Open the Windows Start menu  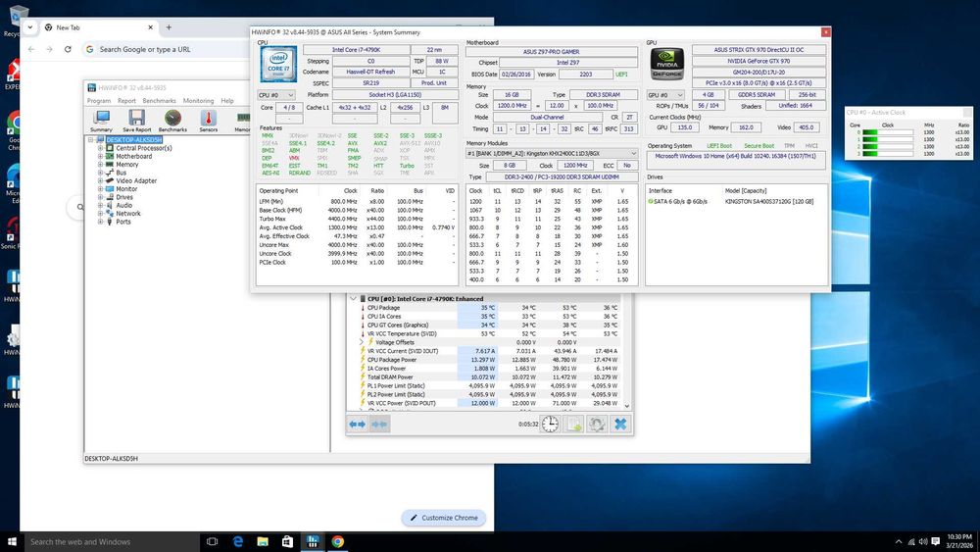pyautogui.click(x=11, y=541)
